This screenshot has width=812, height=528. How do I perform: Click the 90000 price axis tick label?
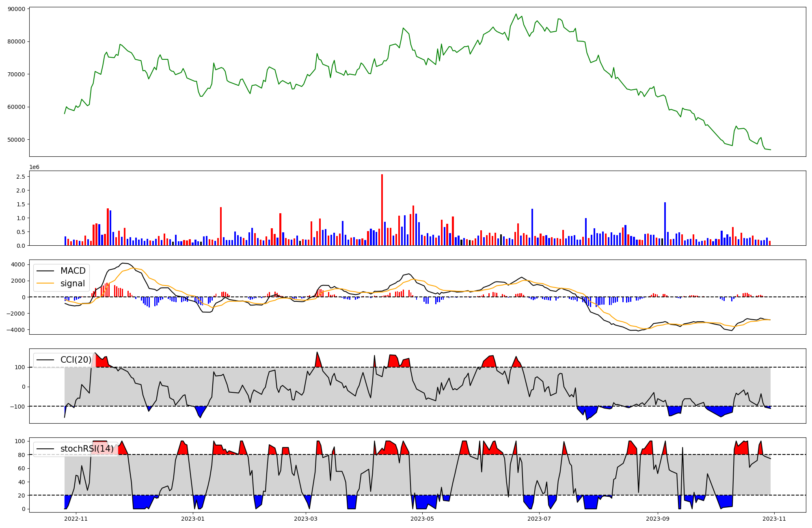[x=16, y=9]
